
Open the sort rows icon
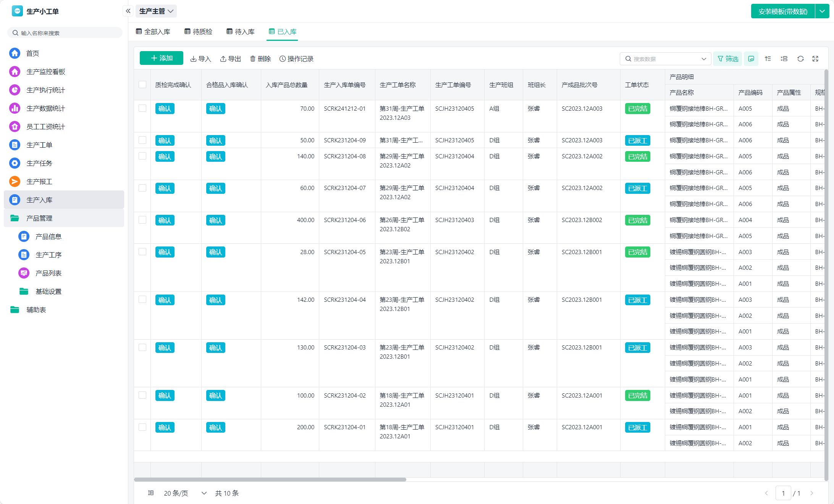(768, 59)
